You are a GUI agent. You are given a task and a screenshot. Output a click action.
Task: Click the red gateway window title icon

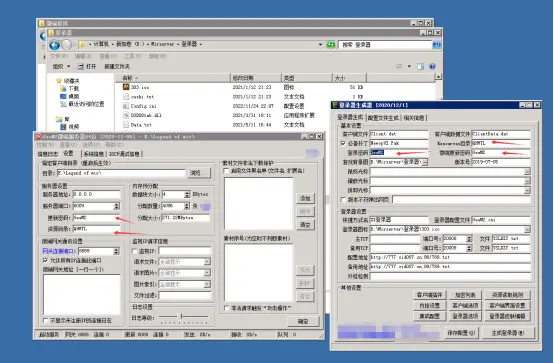tap(39, 137)
